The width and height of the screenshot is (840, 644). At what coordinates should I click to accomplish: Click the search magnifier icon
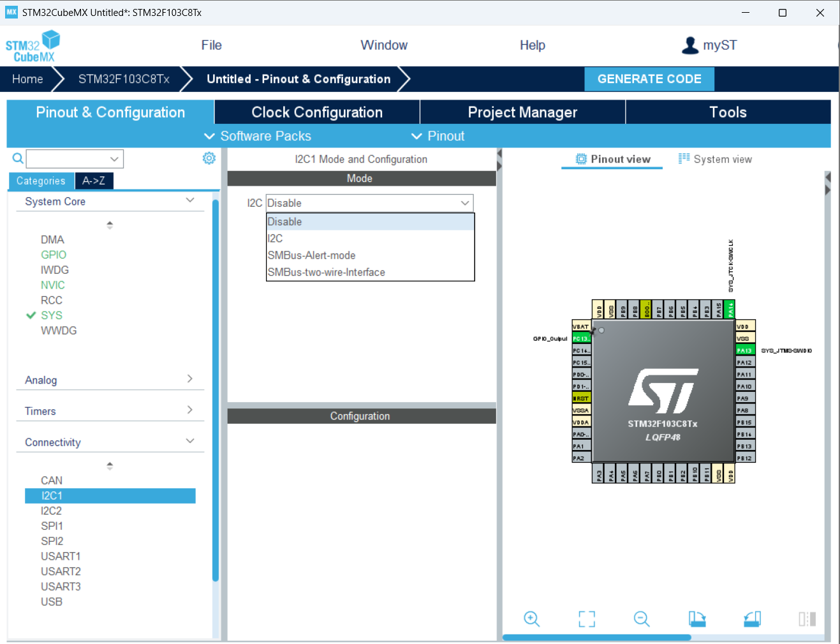pyautogui.click(x=18, y=158)
